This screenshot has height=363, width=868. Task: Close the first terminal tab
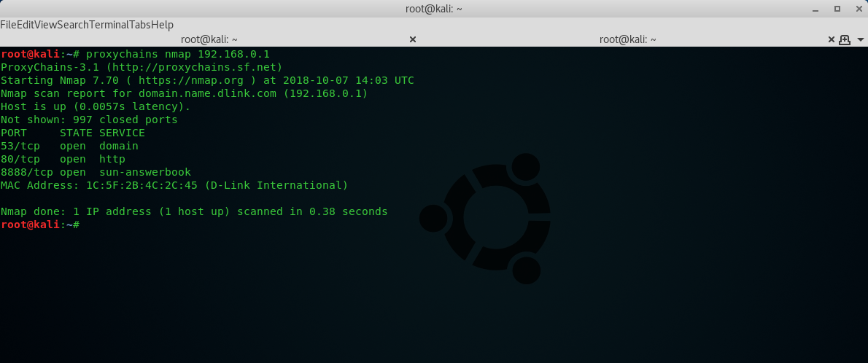click(x=412, y=39)
